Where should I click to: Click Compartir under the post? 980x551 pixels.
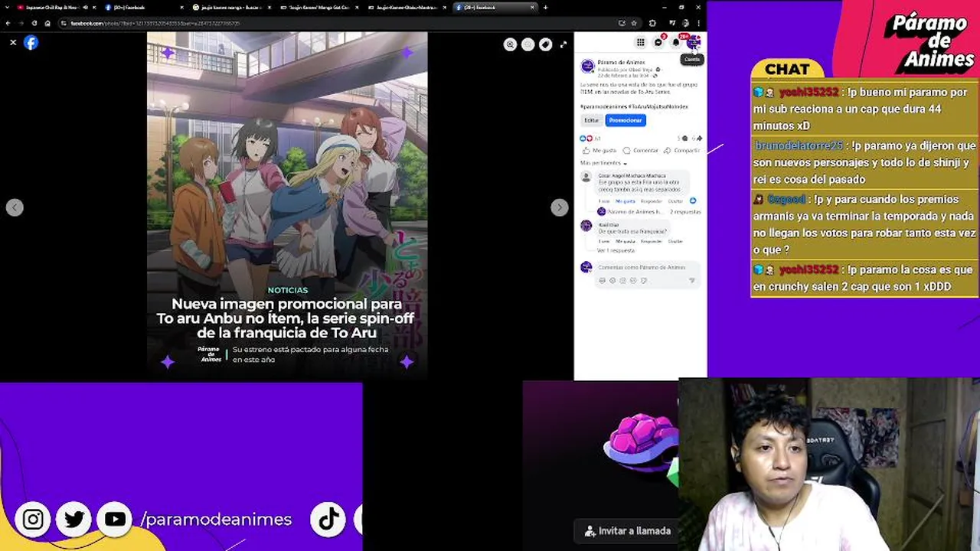(x=681, y=151)
